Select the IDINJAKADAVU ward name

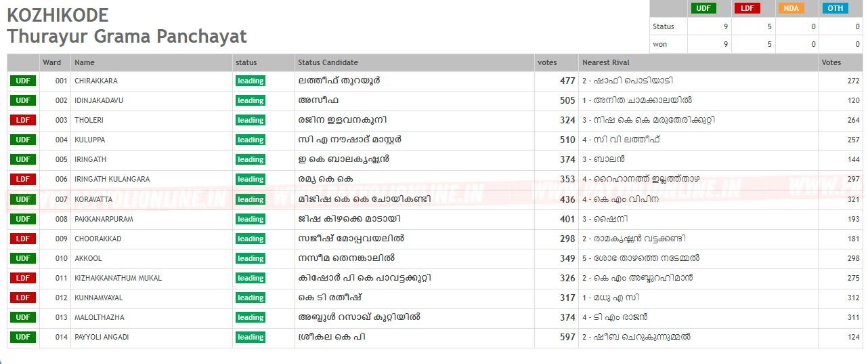point(99,100)
